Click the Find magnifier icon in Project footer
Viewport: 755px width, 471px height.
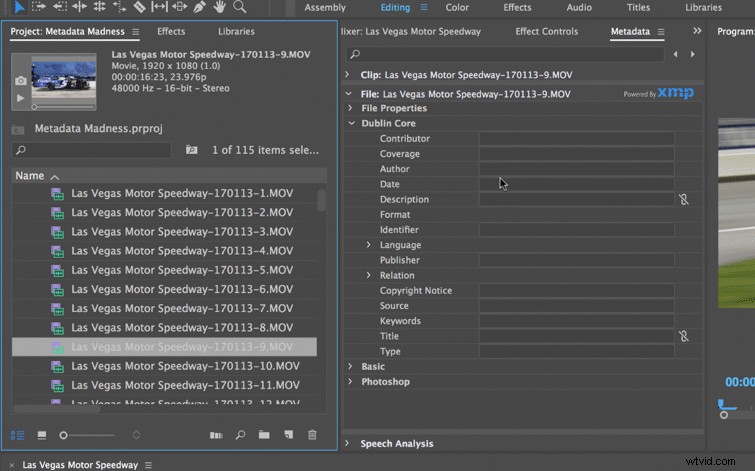(240, 435)
